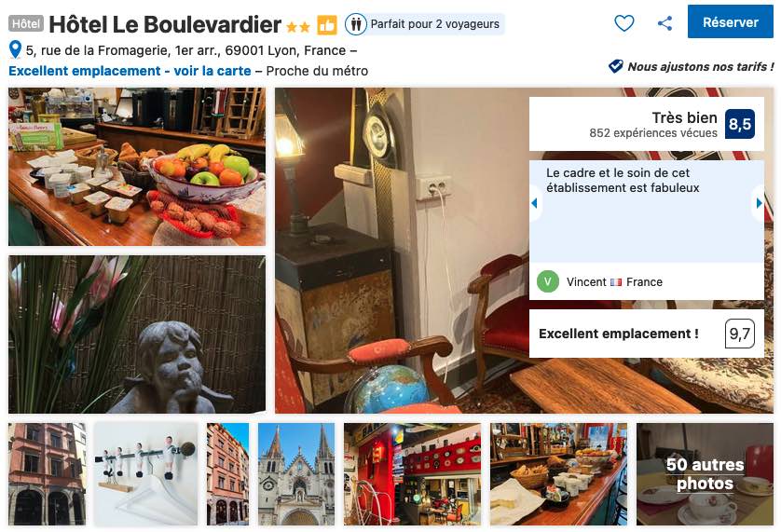
Task: Click the Réserver button
Action: [730, 22]
